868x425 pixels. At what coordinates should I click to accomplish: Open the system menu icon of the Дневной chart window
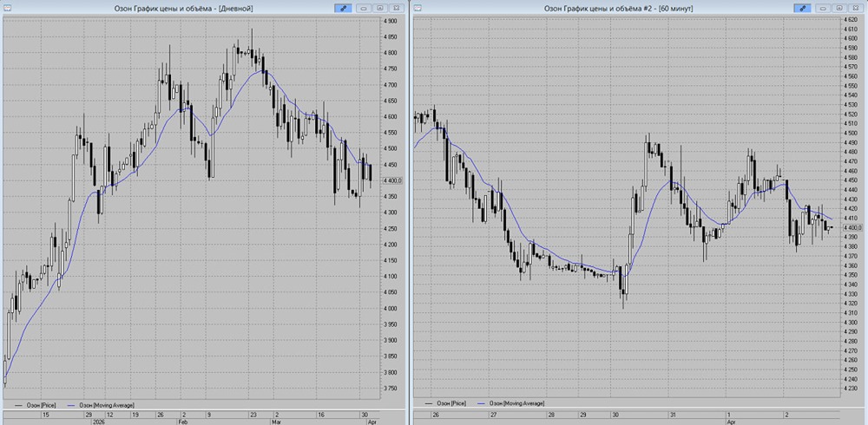pyautogui.click(x=6, y=8)
